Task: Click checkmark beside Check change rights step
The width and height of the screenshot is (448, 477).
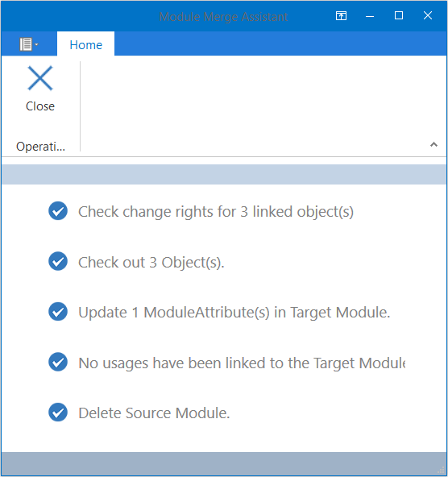Action: coord(58,211)
